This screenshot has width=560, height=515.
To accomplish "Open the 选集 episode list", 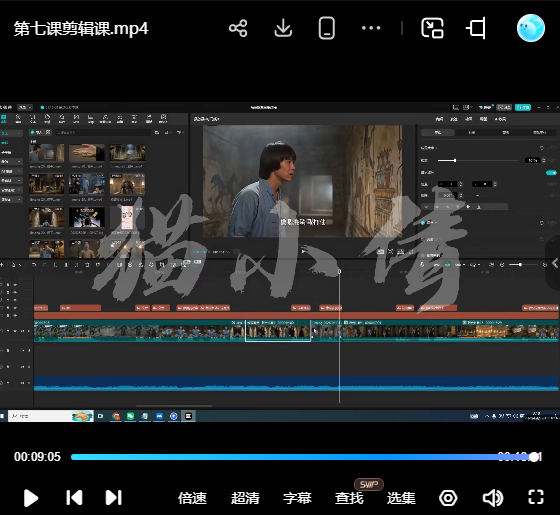I will [x=401, y=498].
